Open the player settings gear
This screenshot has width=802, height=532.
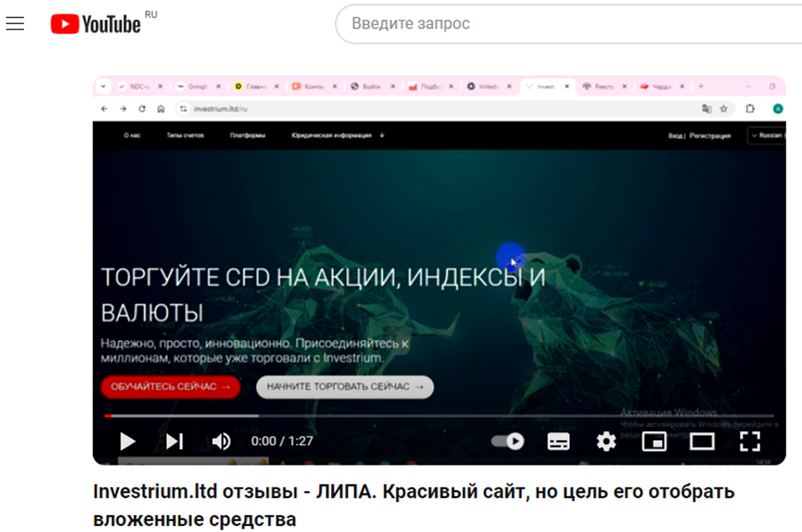click(x=606, y=441)
